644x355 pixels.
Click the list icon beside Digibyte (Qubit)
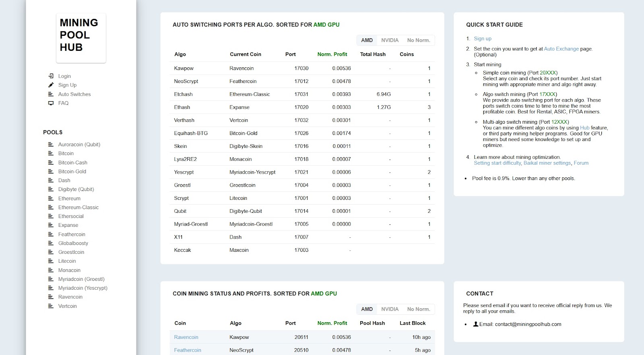pyautogui.click(x=51, y=189)
